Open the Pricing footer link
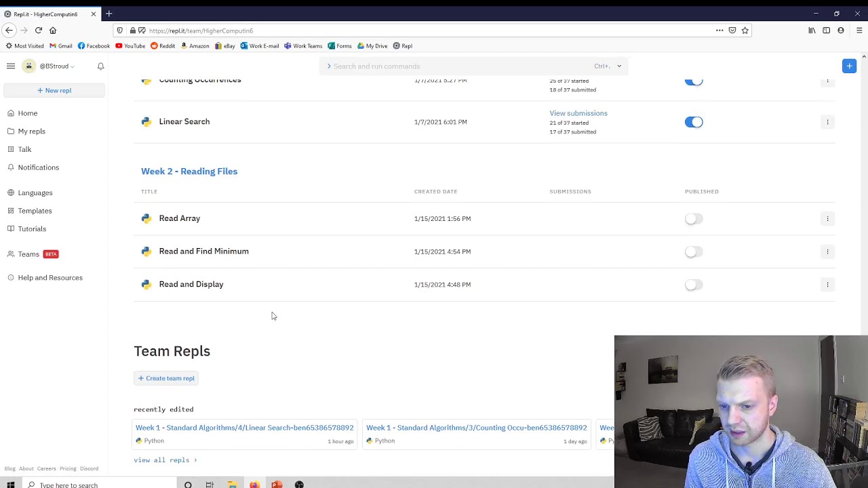 68,469
